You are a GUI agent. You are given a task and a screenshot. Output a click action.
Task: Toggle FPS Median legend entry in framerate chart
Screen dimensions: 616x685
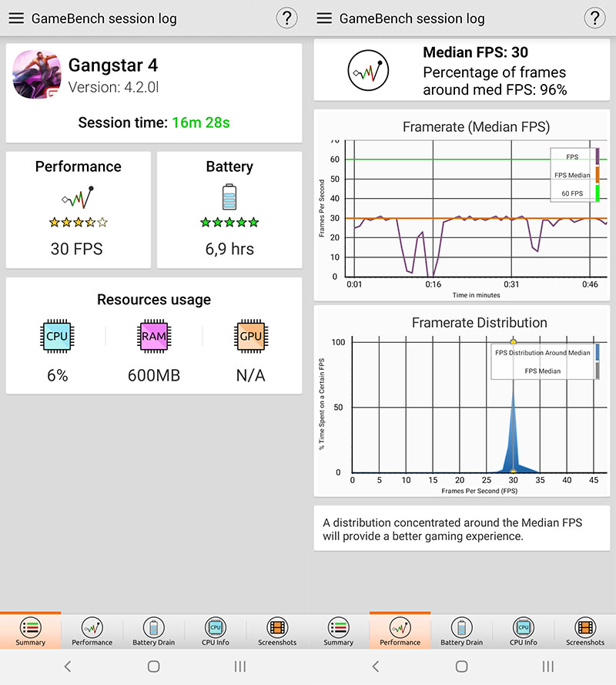(x=572, y=175)
